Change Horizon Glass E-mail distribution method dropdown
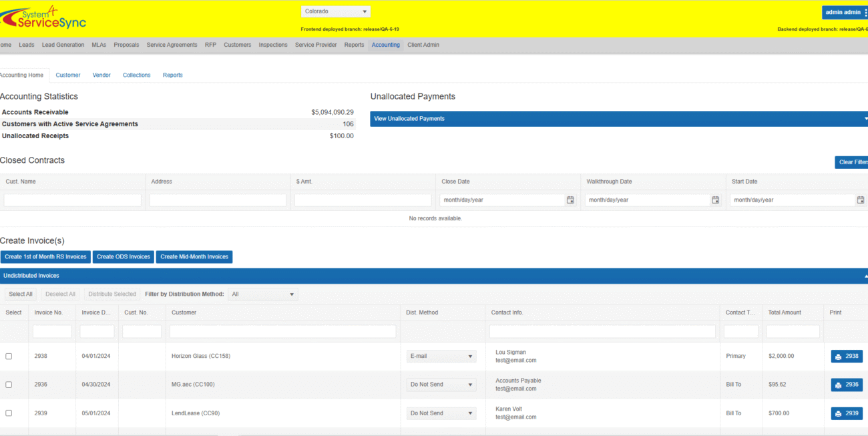The height and width of the screenshot is (436, 868). [441, 357]
